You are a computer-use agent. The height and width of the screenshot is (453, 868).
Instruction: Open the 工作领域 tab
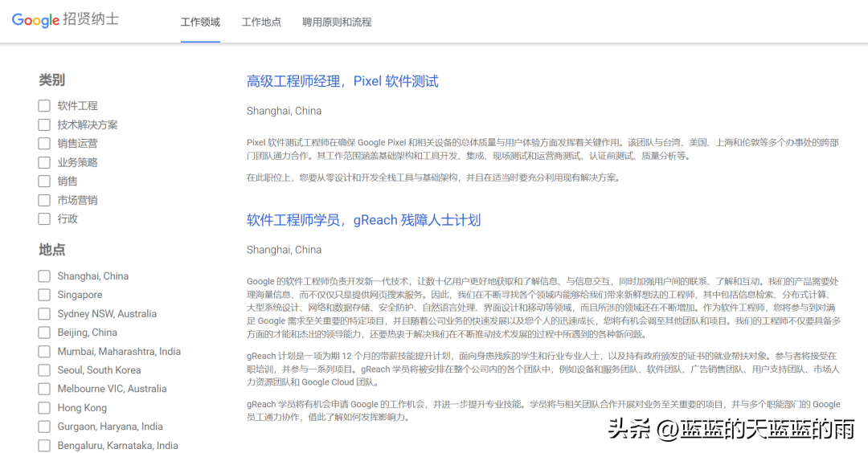click(x=200, y=22)
